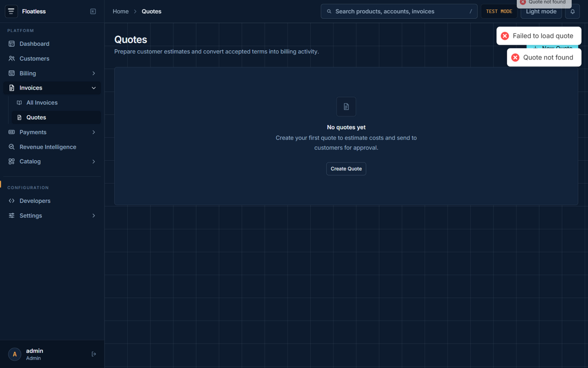The width and height of the screenshot is (588, 368).
Task: Expand the Billing submenu chevron
Action: pyautogui.click(x=94, y=73)
